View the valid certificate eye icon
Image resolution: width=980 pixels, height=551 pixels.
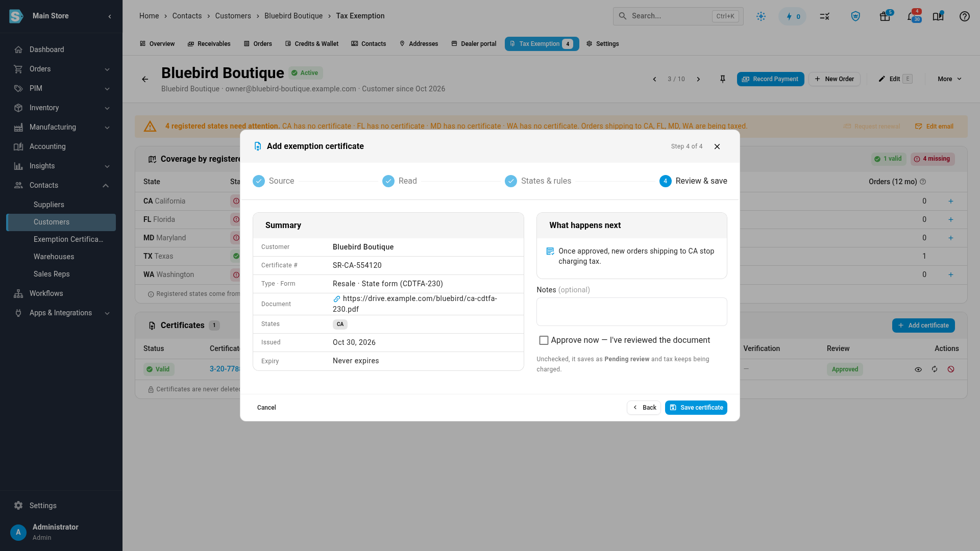click(x=918, y=369)
